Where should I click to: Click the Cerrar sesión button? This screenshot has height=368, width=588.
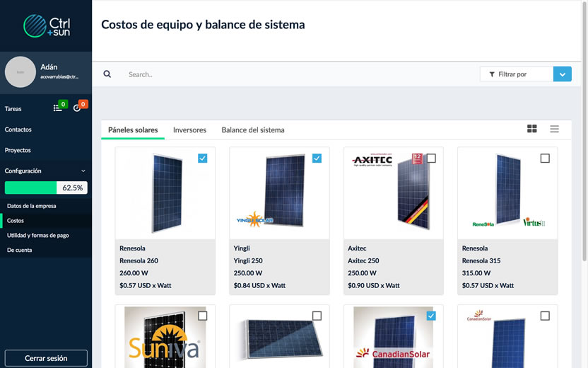click(x=46, y=358)
